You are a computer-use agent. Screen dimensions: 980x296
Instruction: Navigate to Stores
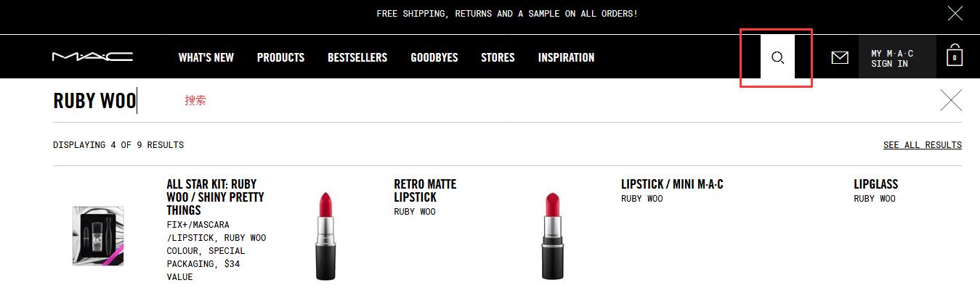[x=498, y=57]
